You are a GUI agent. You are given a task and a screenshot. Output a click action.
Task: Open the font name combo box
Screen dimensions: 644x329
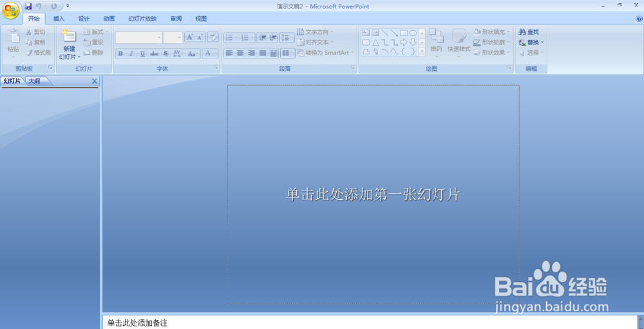pos(139,37)
